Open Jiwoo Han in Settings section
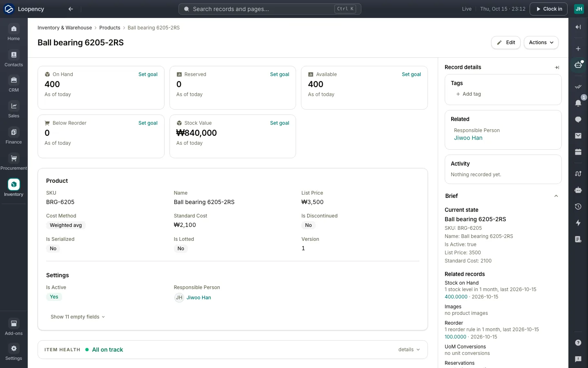Screen dimensions: 588x368 pyautogui.click(x=199, y=298)
